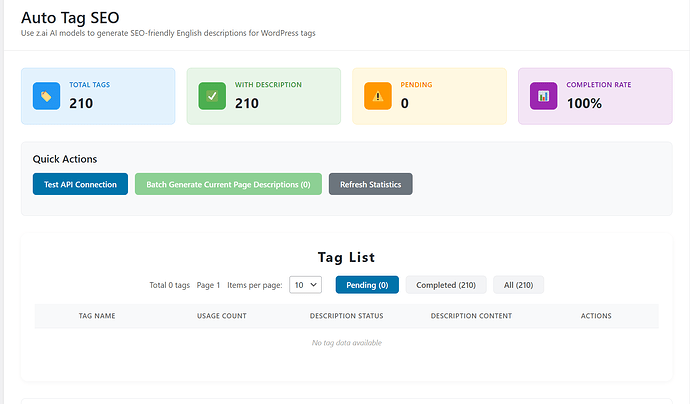Switch to the Pending (0) filter tab
The width and height of the screenshot is (690, 404).
click(x=367, y=285)
